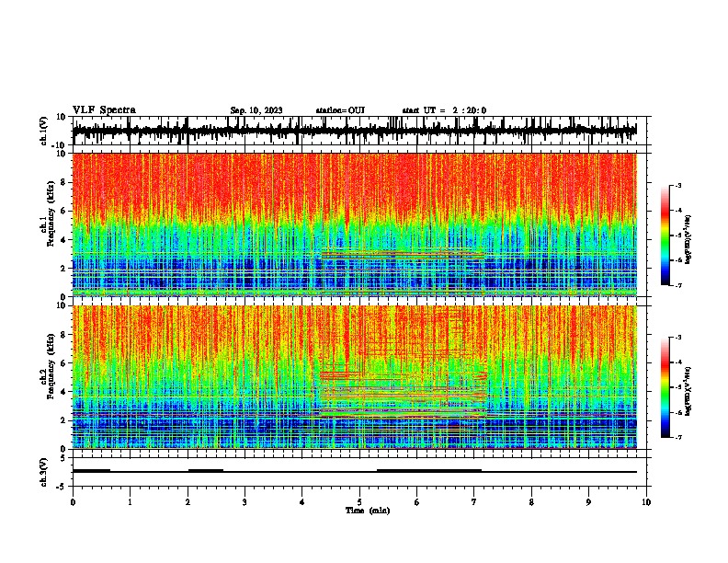The height and width of the screenshot is (563, 728).
Task: Click the log(PSD) label beside ch.1 color bar
Action: pos(688,239)
